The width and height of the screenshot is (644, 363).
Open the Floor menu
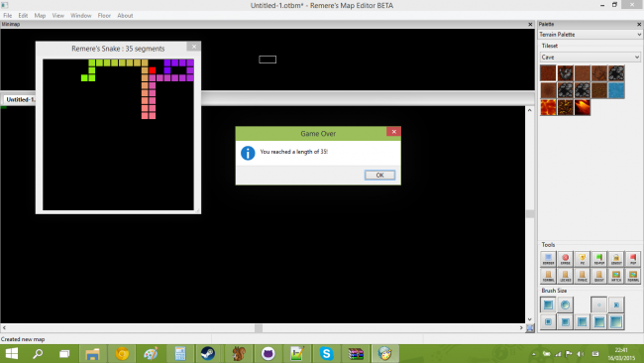click(x=104, y=16)
